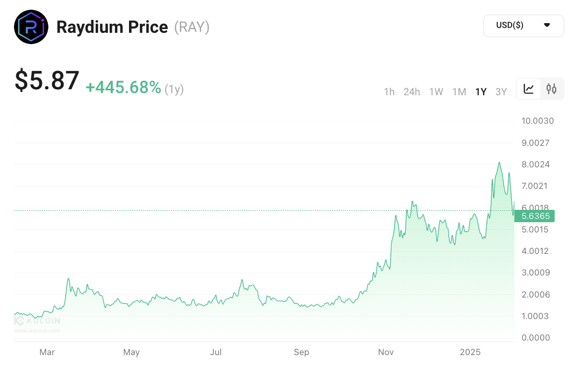This screenshot has width=588, height=368.
Task: Click the Raydium logo icon
Action: (x=31, y=27)
